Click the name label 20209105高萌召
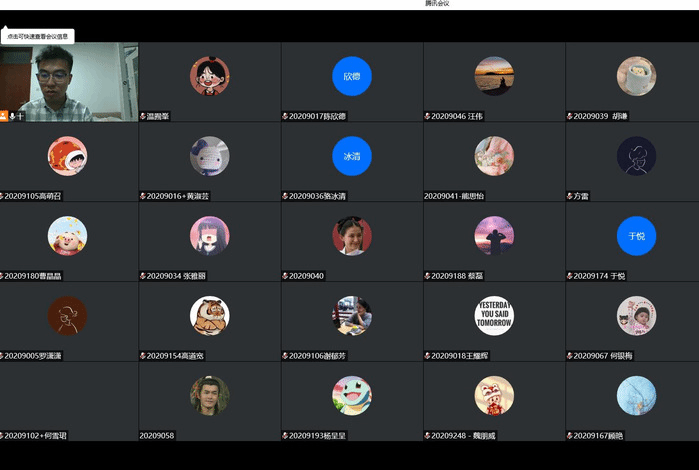 point(33,196)
